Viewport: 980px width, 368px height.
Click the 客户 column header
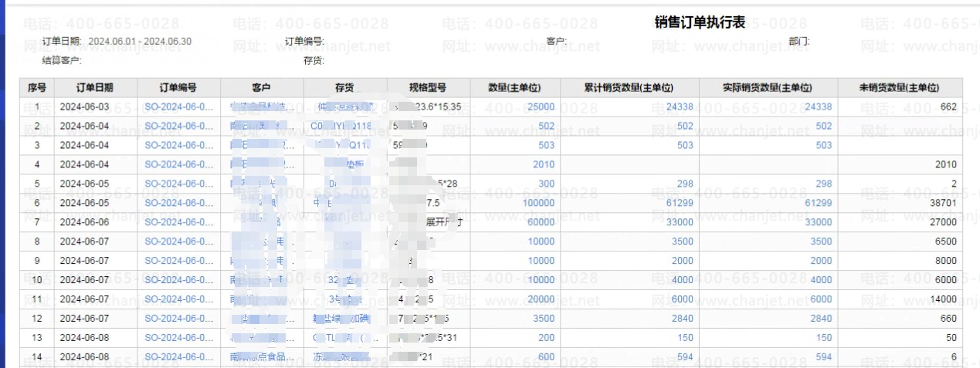tap(262, 87)
